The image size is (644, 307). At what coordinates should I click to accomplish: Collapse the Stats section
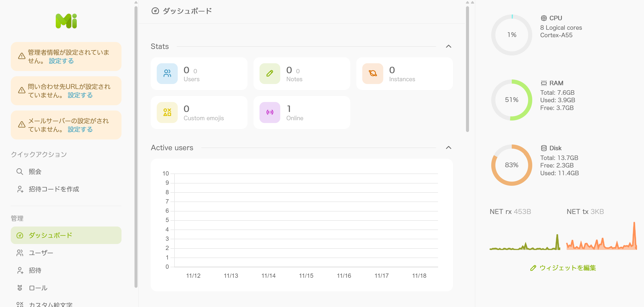[x=448, y=46]
